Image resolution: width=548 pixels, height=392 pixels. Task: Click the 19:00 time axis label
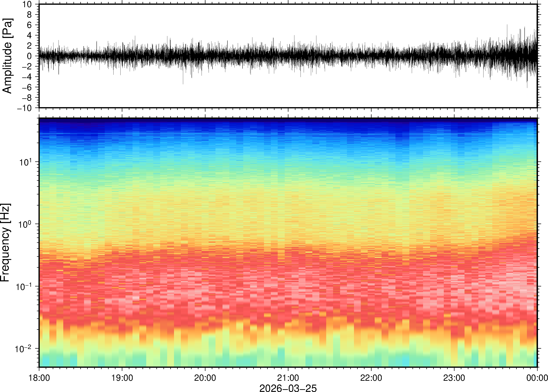point(122,378)
